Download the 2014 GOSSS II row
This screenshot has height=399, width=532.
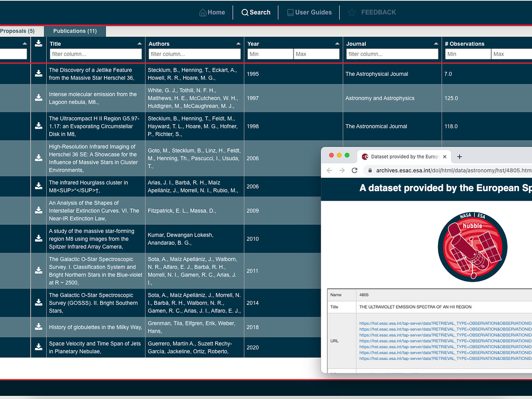point(38,303)
